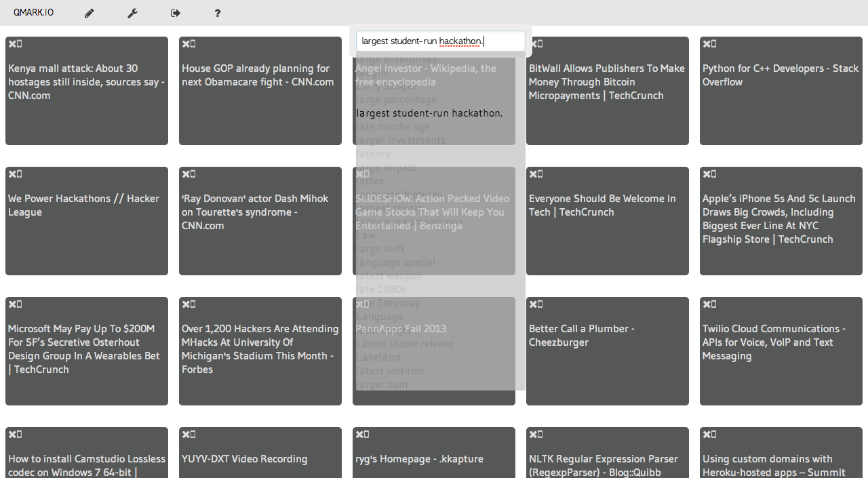868x478 pixels.
Task: Open Twilio Cloud Communications bookmark
Action: pos(774,342)
